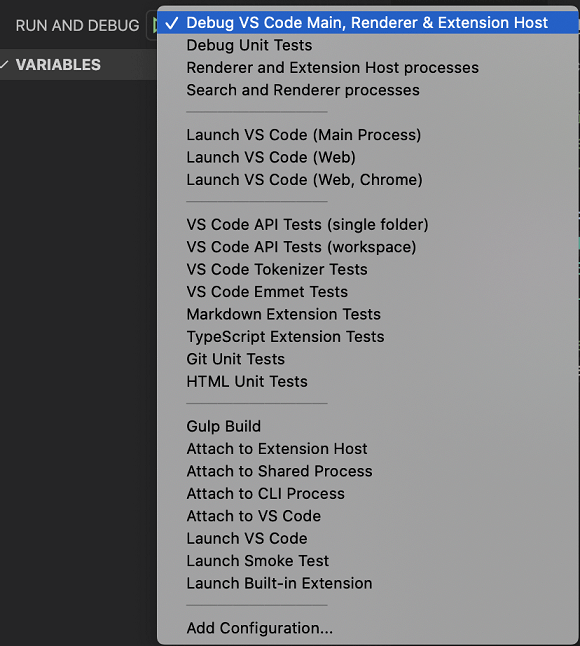The height and width of the screenshot is (646, 580).
Task: Select VS Code API Tests (workspace)
Action: pos(368,247)
